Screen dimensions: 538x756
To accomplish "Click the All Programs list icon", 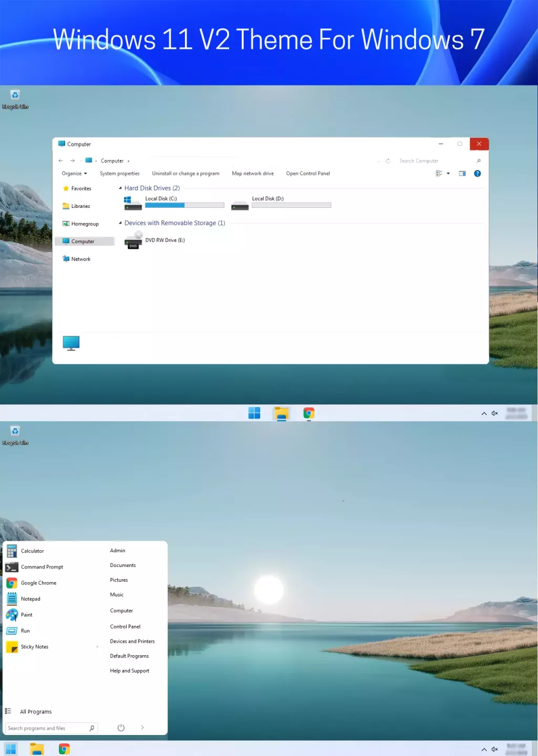I will 8,711.
